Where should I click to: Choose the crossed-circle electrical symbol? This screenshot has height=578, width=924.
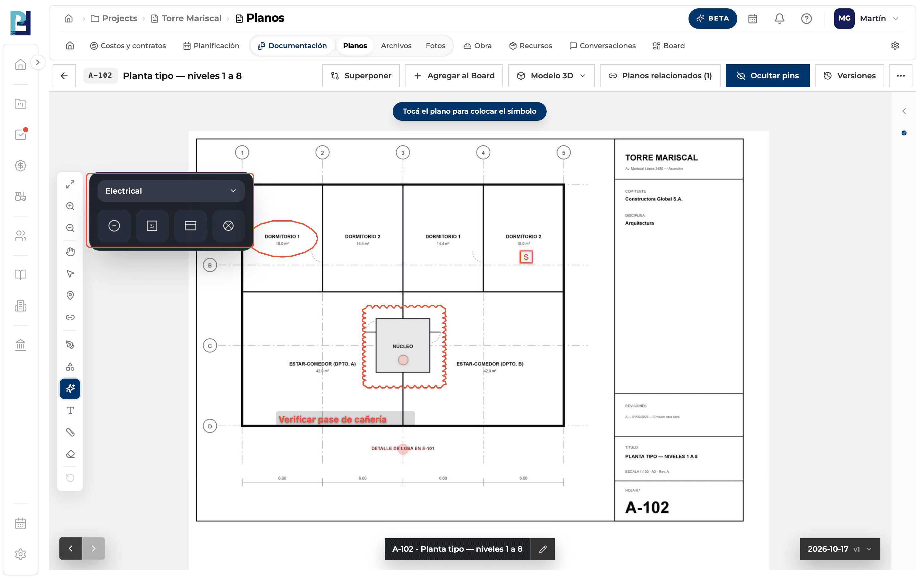(228, 226)
